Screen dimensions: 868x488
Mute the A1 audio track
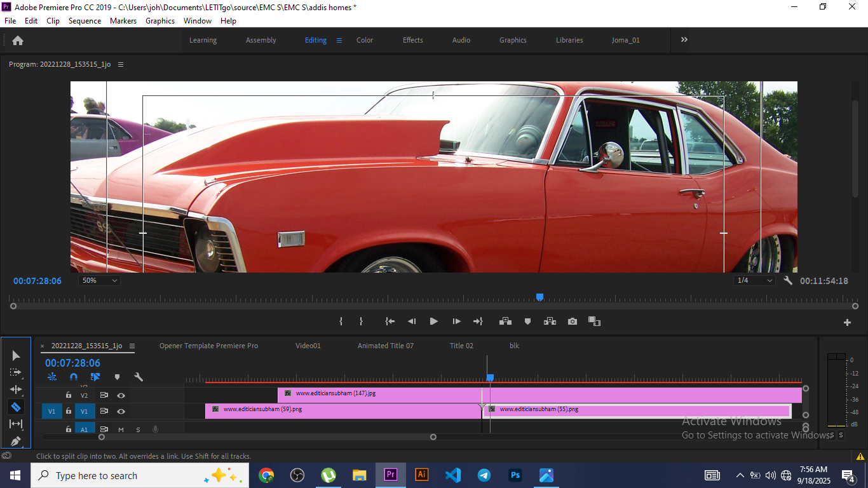tap(121, 430)
